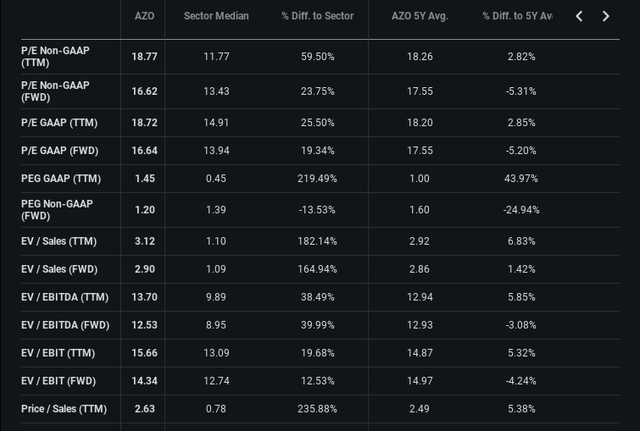Open the P/E Non-GAAP (TTM) metric

(x=55, y=56)
